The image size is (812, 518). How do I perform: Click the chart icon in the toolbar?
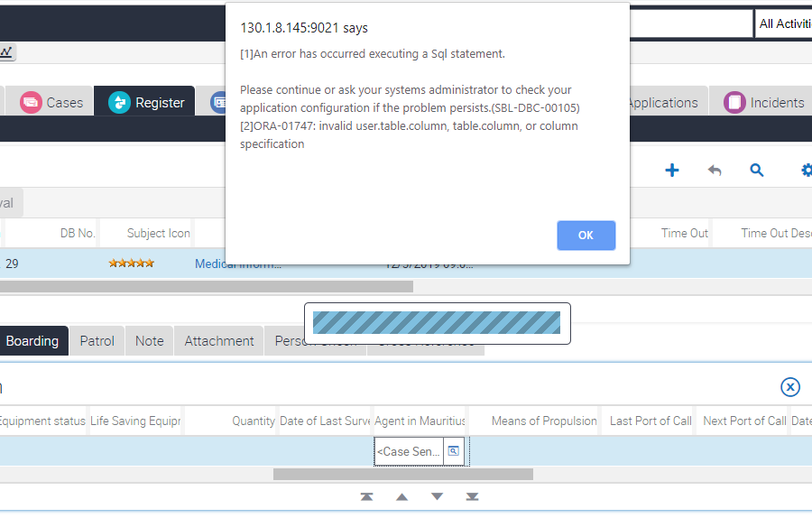tap(6, 51)
